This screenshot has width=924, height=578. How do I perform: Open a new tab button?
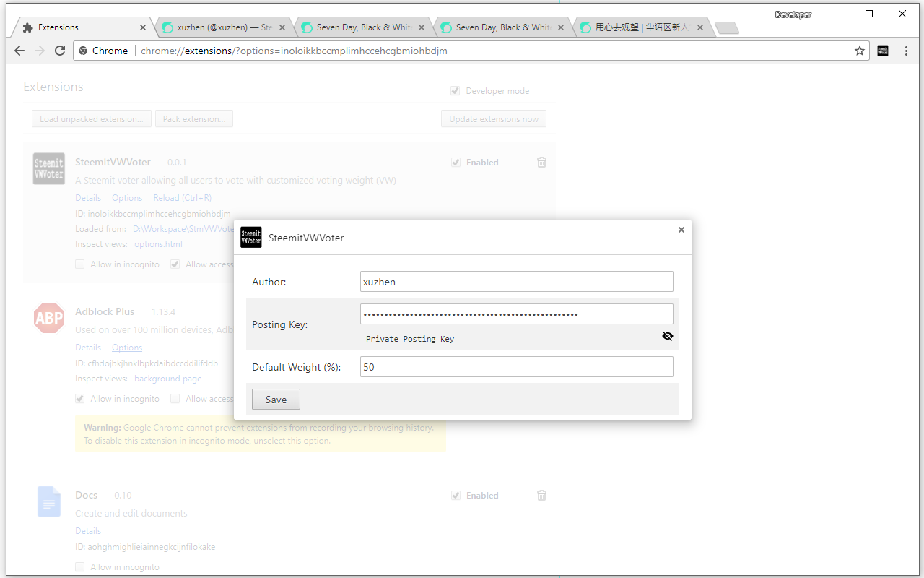(x=727, y=28)
